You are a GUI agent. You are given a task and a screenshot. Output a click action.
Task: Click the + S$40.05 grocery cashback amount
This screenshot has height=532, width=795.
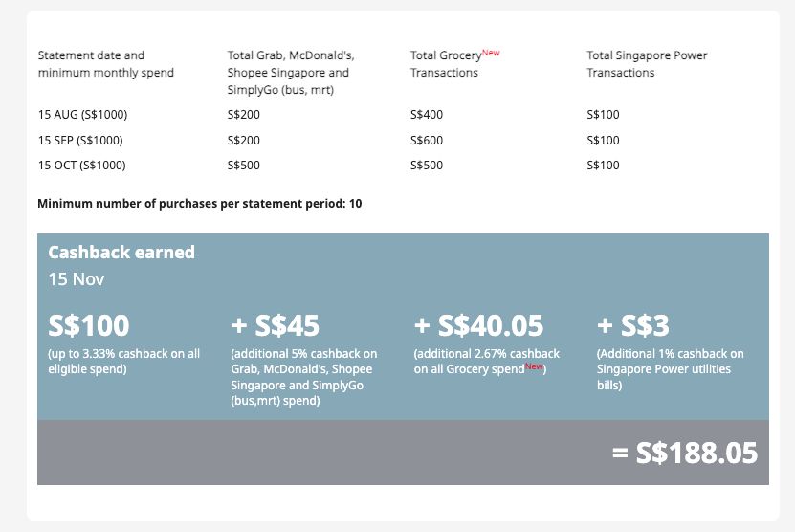click(x=478, y=325)
